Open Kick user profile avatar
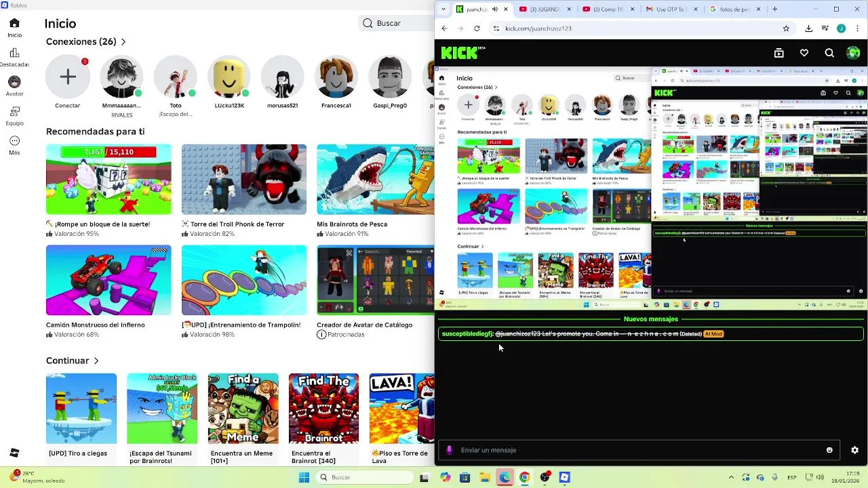The width and height of the screenshot is (868, 488). coord(853,53)
